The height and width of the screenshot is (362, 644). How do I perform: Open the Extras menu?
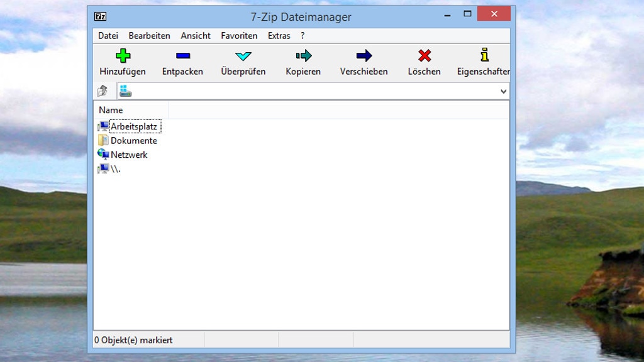pyautogui.click(x=279, y=36)
